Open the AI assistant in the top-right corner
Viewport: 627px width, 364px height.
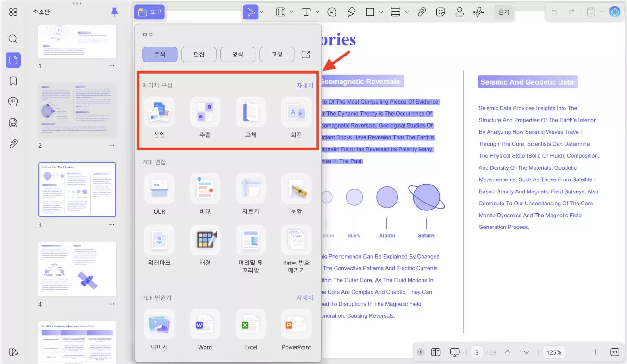pos(615,12)
